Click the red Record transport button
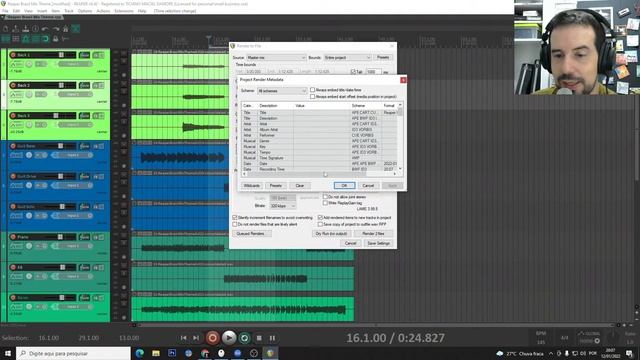Image resolution: width=640 pixels, height=360 pixels. [212, 338]
